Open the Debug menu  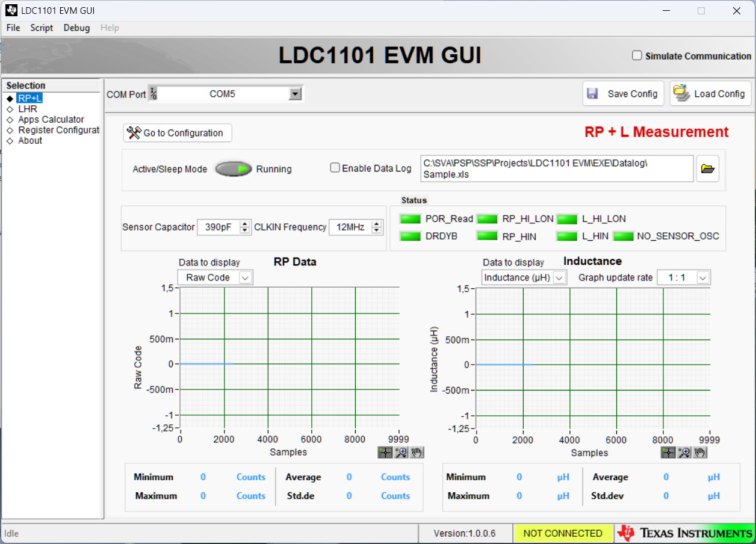pos(76,28)
